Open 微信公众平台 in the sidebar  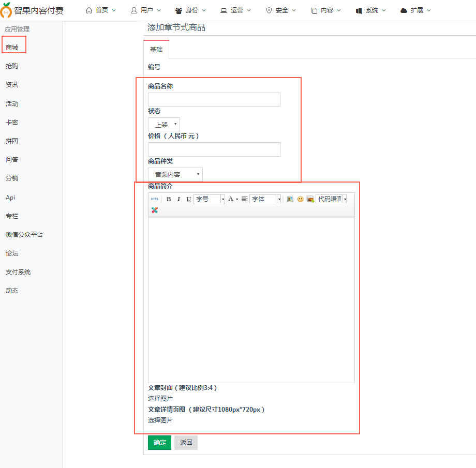(x=24, y=234)
